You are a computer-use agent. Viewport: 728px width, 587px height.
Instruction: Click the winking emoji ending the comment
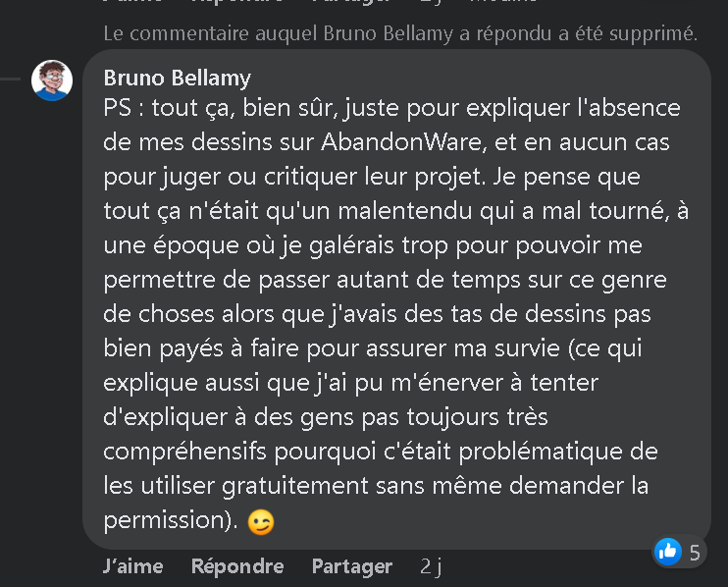(261, 522)
